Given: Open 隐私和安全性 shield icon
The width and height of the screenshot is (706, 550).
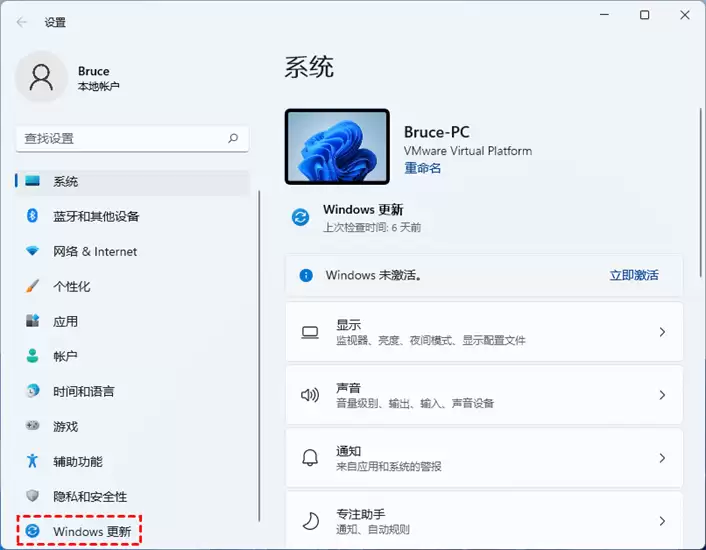Looking at the screenshot, I should point(32,496).
